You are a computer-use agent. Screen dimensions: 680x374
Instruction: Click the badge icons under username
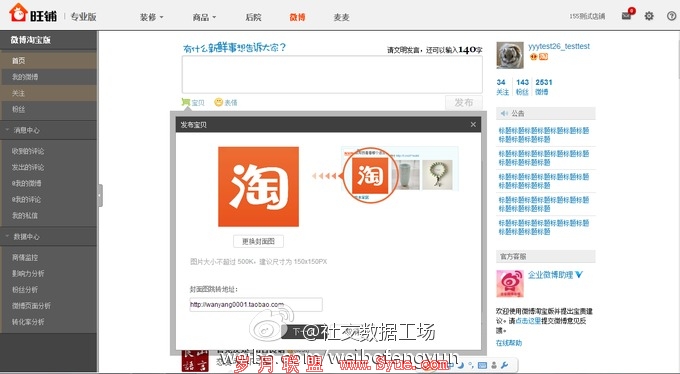click(x=539, y=57)
